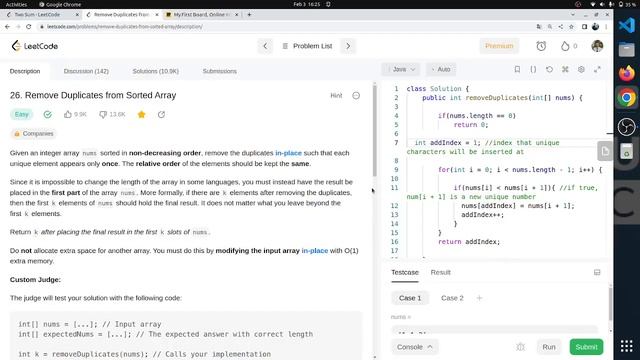Open the Auto dropdown in editor
The width and height of the screenshot is (640, 360).
click(x=441, y=69)
